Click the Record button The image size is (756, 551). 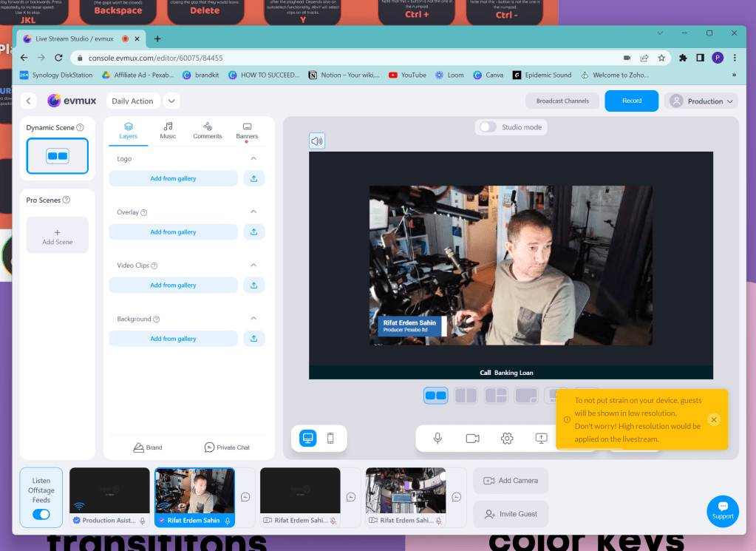pyautogui.click(x=632, y=101)
